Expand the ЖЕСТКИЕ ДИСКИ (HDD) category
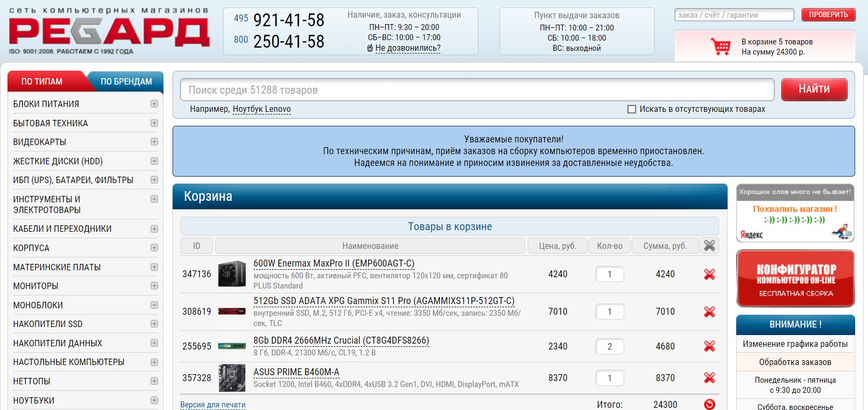868x410 pixels. click(x=154, y=161)
